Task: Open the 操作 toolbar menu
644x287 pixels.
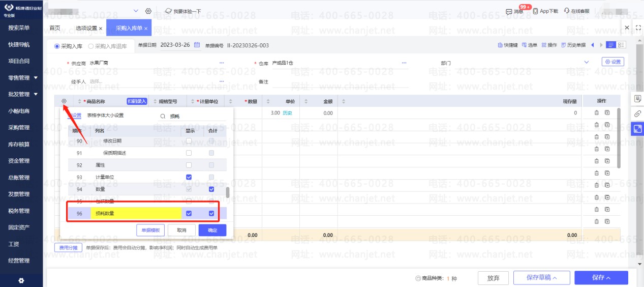Action: coord(549,45)
